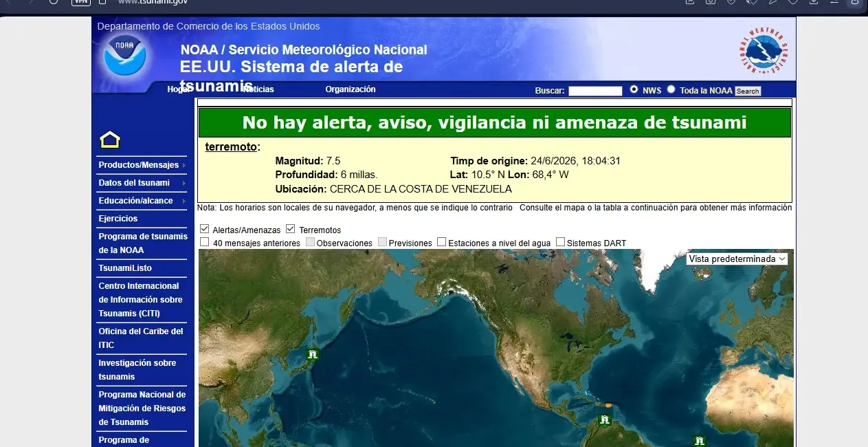Click the Buscar search text field

595,91
